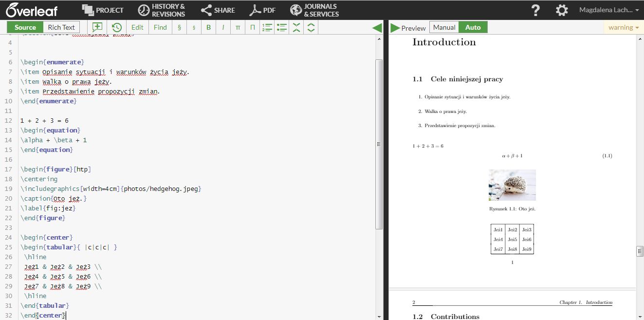Open the Overleaf home logo
Image resolution: width=644 pixels, height=320 pixels.
pyautogui.click(x=33, y=10)
